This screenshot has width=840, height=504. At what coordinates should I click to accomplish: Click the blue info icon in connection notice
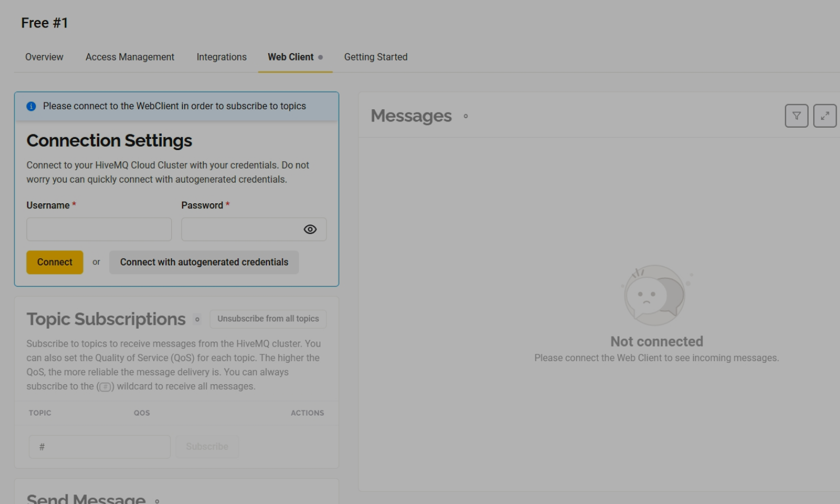(x=31, y=106)
